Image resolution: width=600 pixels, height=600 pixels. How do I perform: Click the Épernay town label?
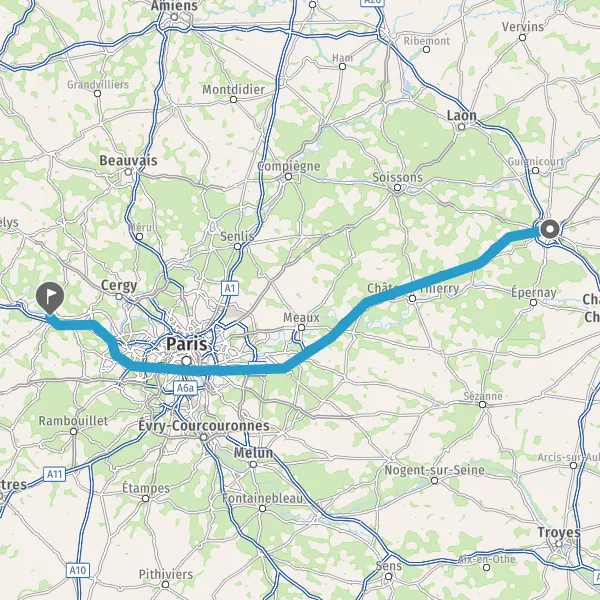(533, 292)
